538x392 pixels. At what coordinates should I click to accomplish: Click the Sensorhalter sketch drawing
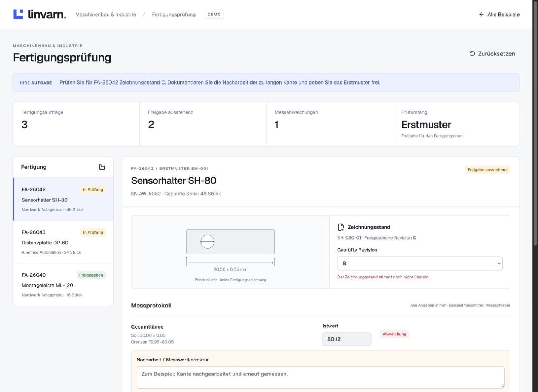coord(230,241)
